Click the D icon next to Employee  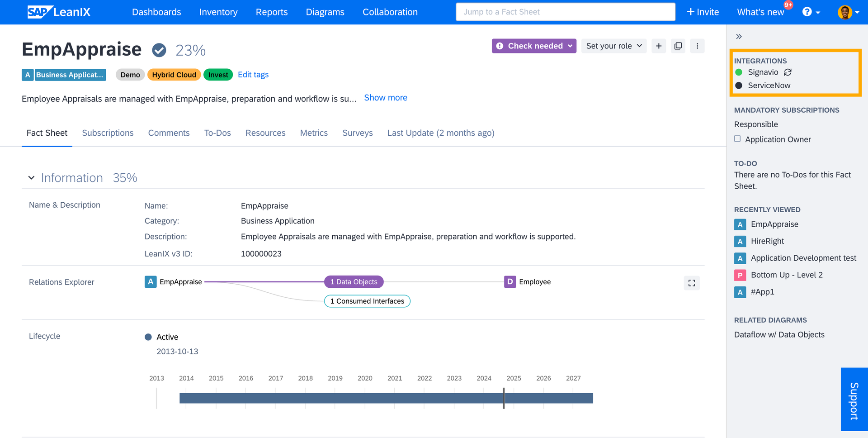click(x=510, y=282)
